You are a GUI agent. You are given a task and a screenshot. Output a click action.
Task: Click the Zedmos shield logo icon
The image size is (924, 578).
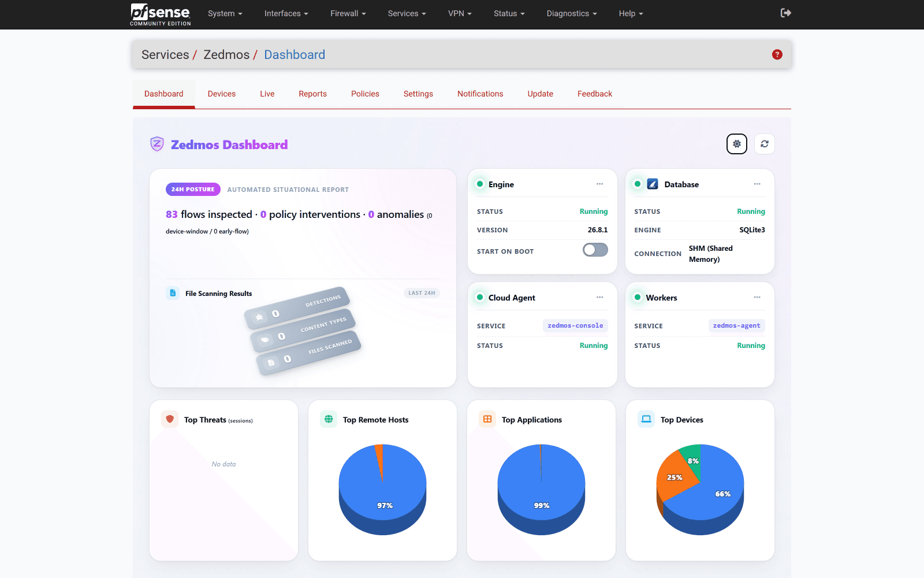[x=157, y=144]
